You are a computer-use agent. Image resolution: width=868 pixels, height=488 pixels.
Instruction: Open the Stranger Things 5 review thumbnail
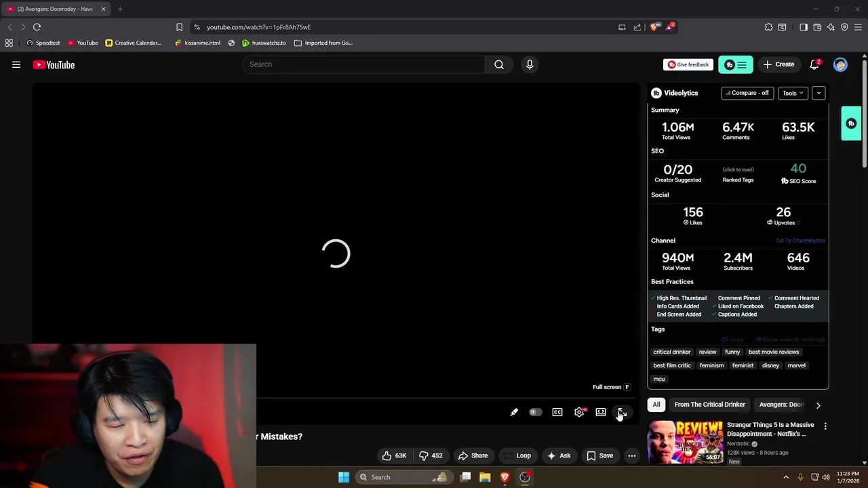click(x=686, y=441)
